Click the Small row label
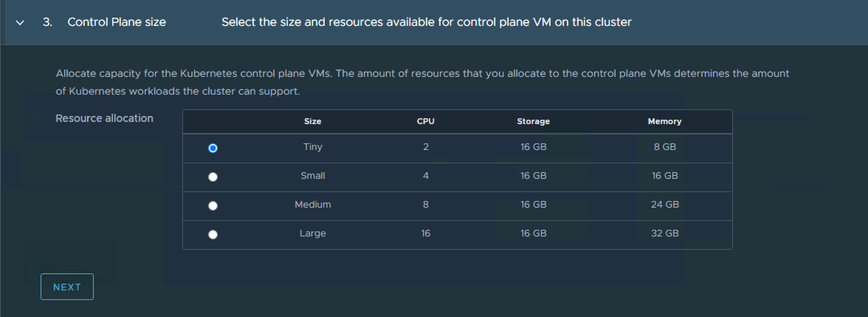868x317 pixels. [313, 175]
